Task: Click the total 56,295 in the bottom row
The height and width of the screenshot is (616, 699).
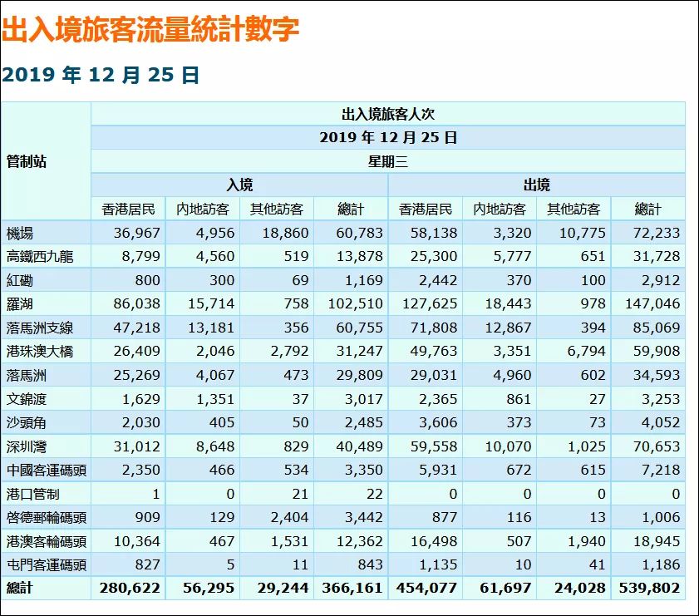Action: [x=209, y=589]
